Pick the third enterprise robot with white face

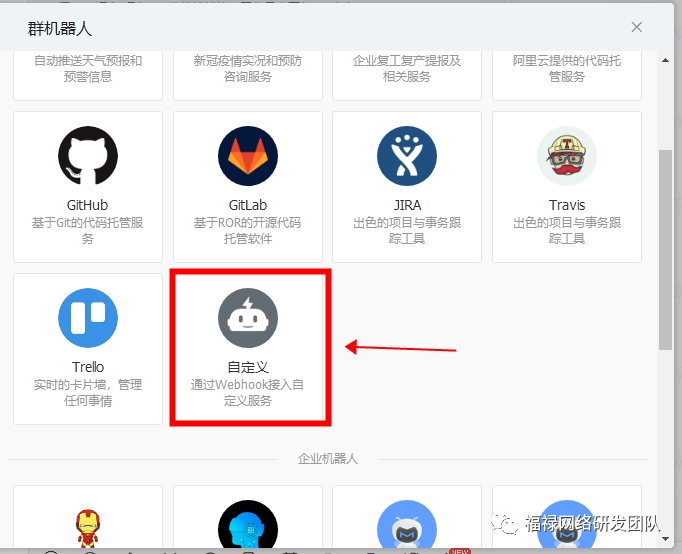(407, 524)
